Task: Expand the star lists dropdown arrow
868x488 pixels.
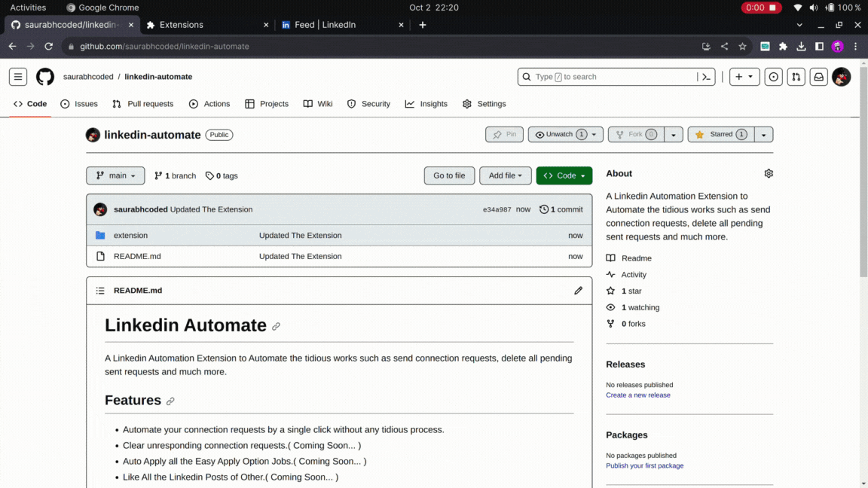Action: (763, 135)
